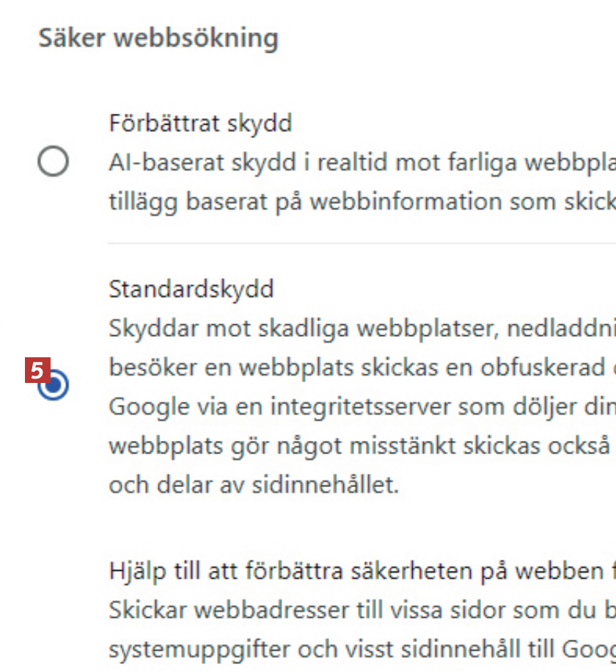The height and width of the screenshot is (672, 616).
Task: Click the Säker webbsökning section heading
Action: [x=158, y=38]
